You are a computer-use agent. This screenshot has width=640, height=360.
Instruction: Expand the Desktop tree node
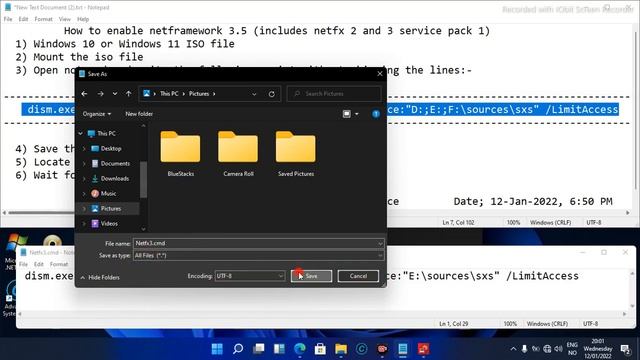[x=84, y=149]
